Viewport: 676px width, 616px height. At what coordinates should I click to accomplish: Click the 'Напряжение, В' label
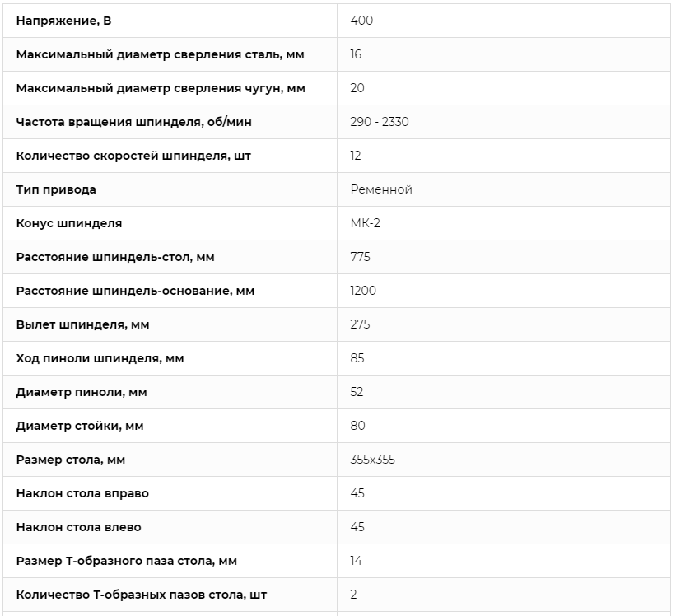point(63,21)
